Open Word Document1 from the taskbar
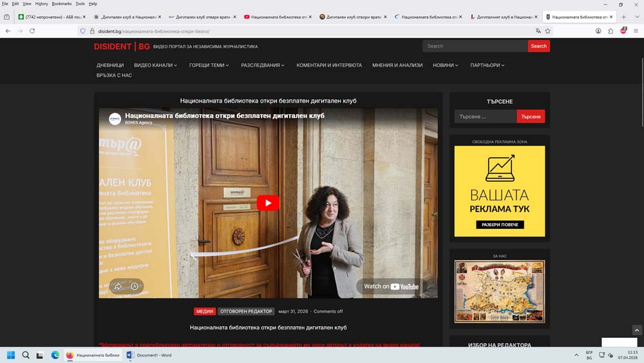Screen dimensions: 644x363 [149, 355]
